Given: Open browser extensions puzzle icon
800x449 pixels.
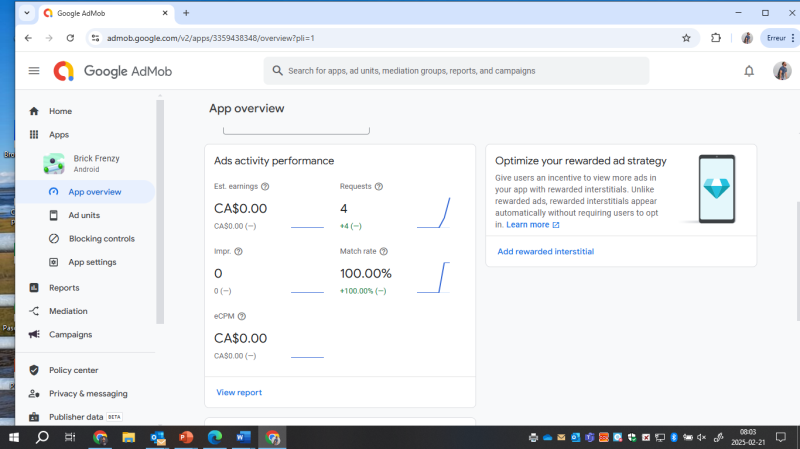Looking at the screenshot, I should [716, 38].
